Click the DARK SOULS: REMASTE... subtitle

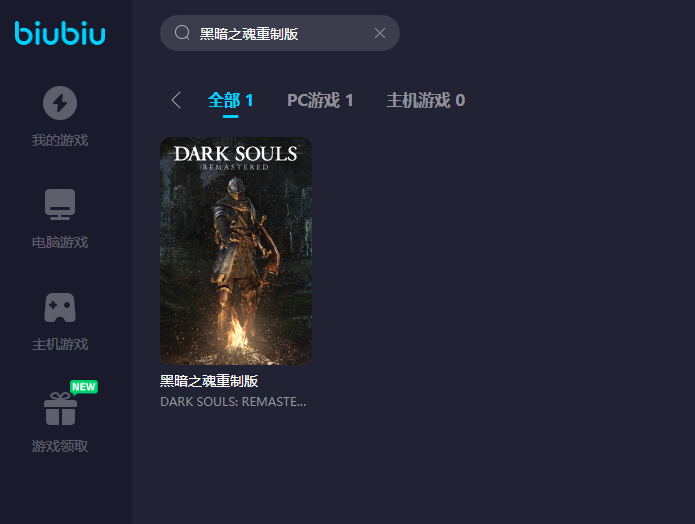pos(233,402)
